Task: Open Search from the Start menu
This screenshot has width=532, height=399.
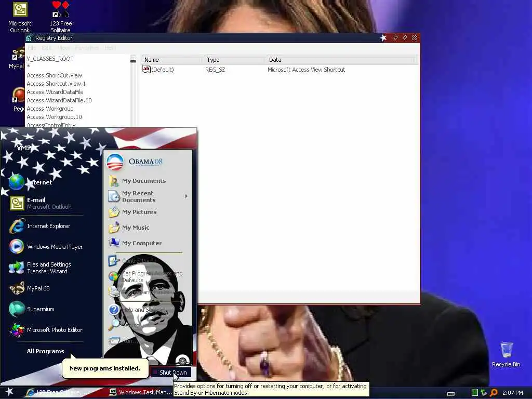Action: coord(125,325)
